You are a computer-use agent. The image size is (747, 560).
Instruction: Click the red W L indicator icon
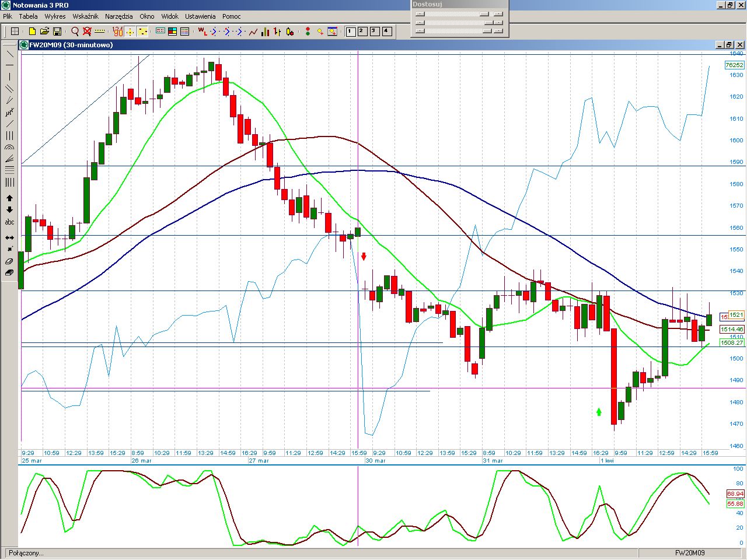[202, 32]
